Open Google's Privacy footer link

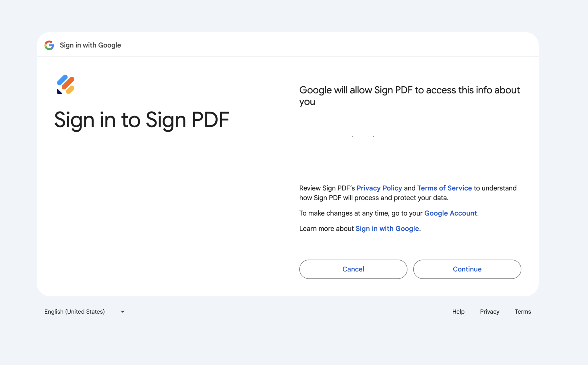(x=490, y=312)
